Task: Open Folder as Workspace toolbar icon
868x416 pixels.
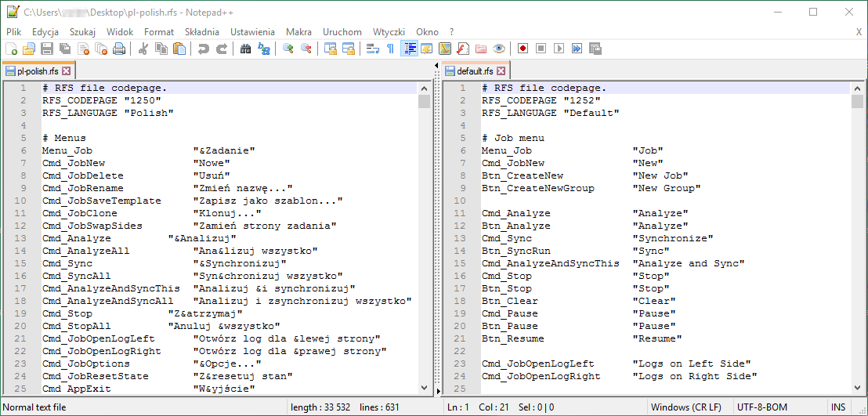Action: point(480,49)
